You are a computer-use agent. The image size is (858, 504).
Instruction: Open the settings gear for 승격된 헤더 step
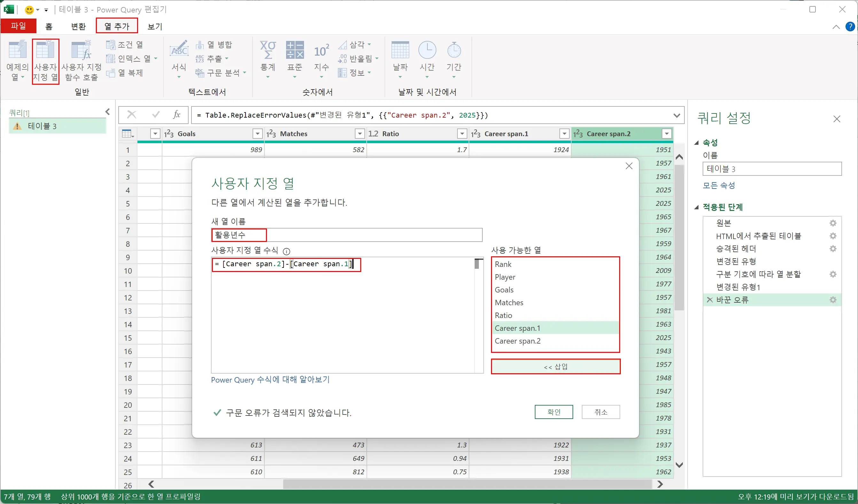tap(833, 248)
